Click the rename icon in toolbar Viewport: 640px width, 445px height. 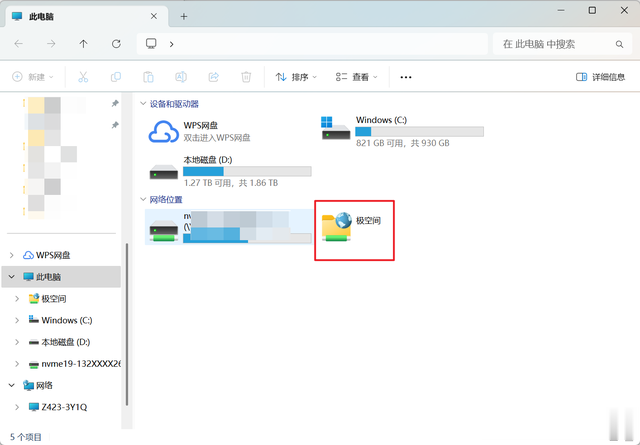click(x=181, y=77)
